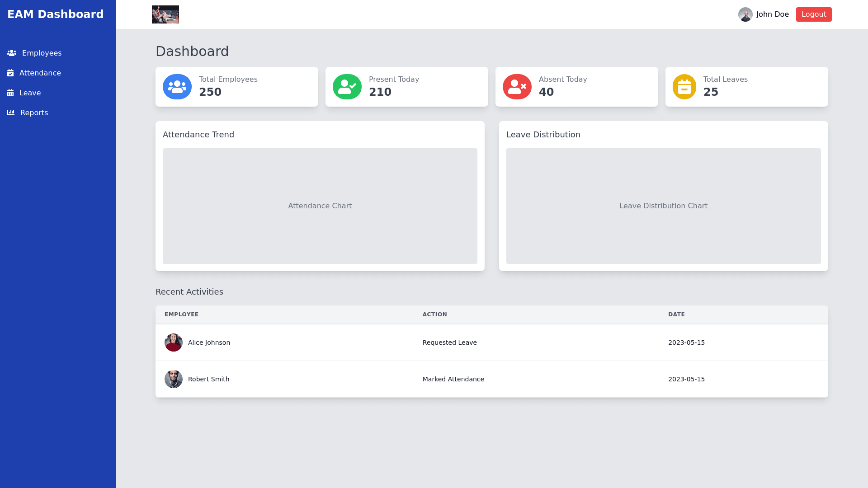Screen dimensions: 868x488
Task: Open the Employees menu item
Action: (42, 53)
